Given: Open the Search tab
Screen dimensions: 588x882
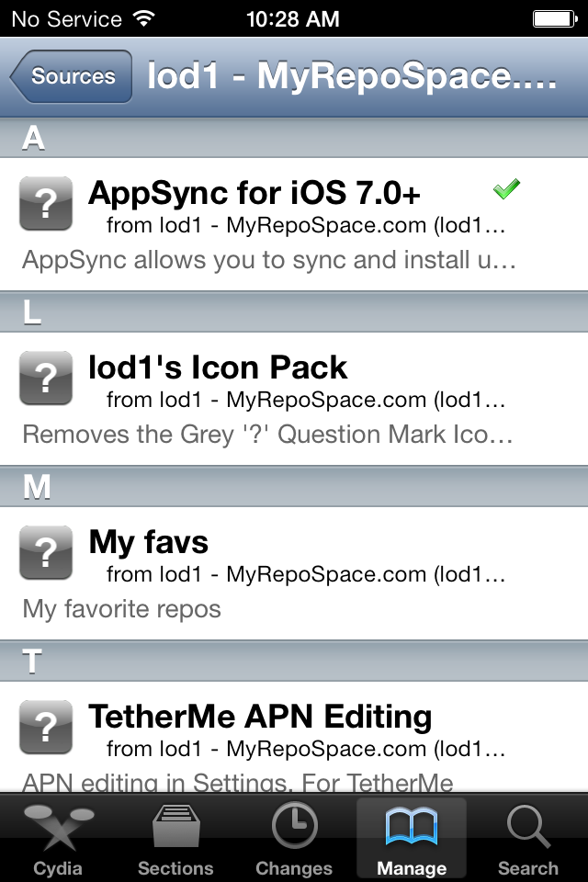Looking at the screenshot, I should 528,838.
